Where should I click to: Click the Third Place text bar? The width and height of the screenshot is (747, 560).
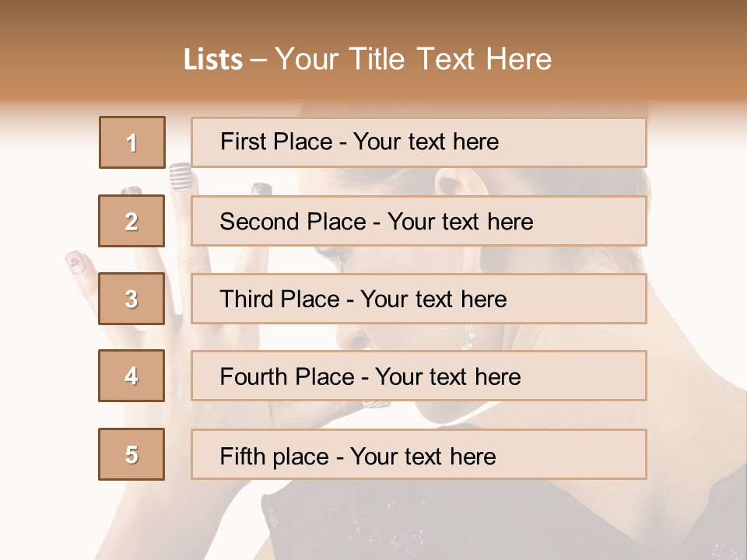pos(419,299)
